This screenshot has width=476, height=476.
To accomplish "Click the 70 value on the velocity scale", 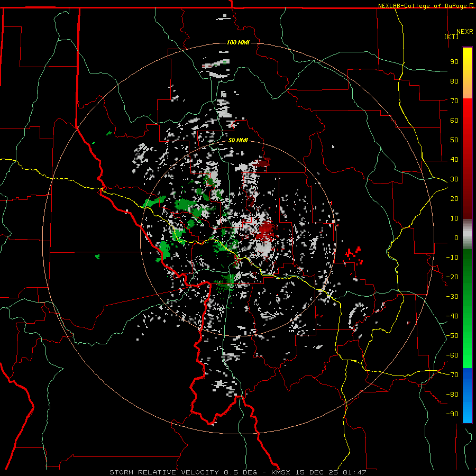I will [x=454, y=101].
